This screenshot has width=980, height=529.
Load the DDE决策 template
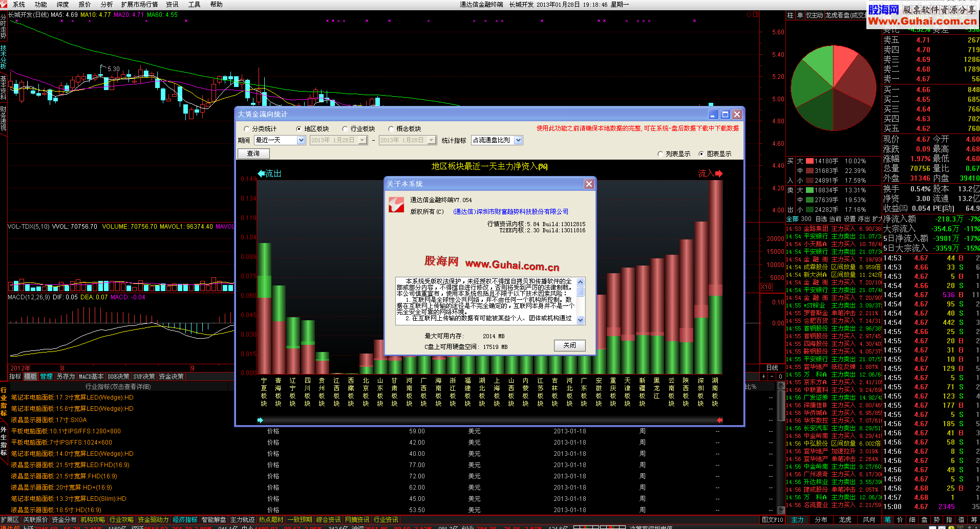118,377
